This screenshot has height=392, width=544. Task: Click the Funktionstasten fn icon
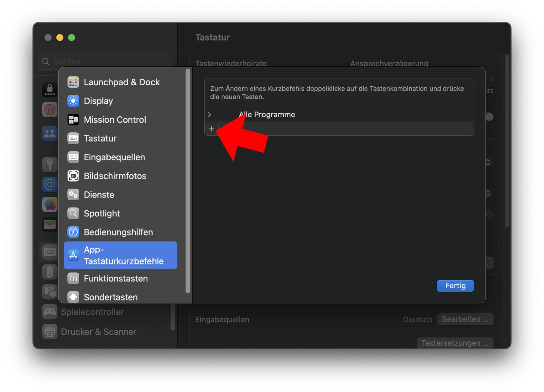[73, 278]
